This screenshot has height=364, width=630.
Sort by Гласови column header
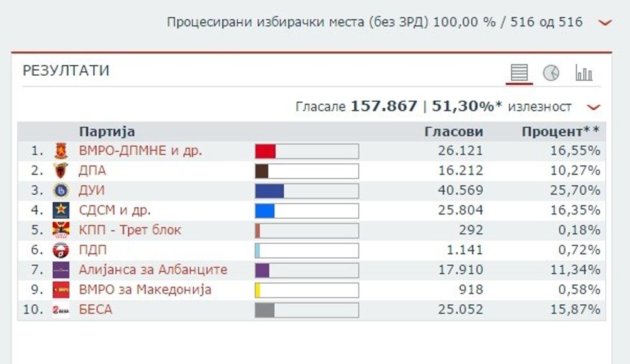[x=453, y=132]
